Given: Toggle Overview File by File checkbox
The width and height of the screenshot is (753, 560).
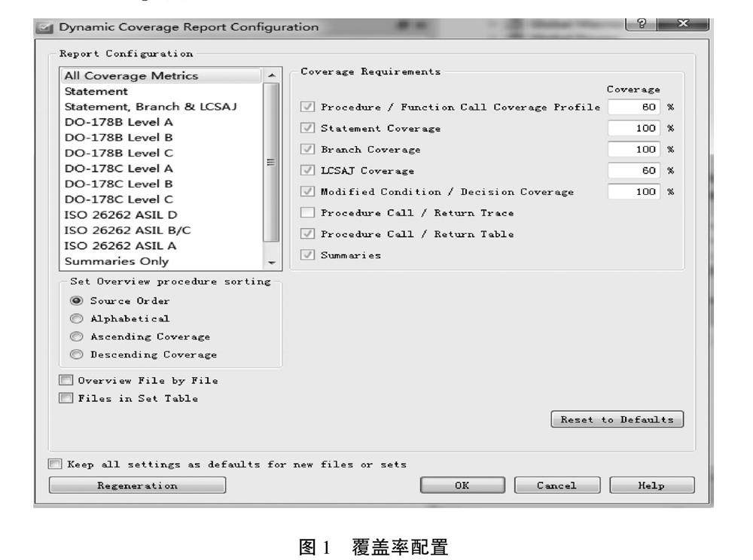Looking at the screenshot, I should [x=66, y=381].
